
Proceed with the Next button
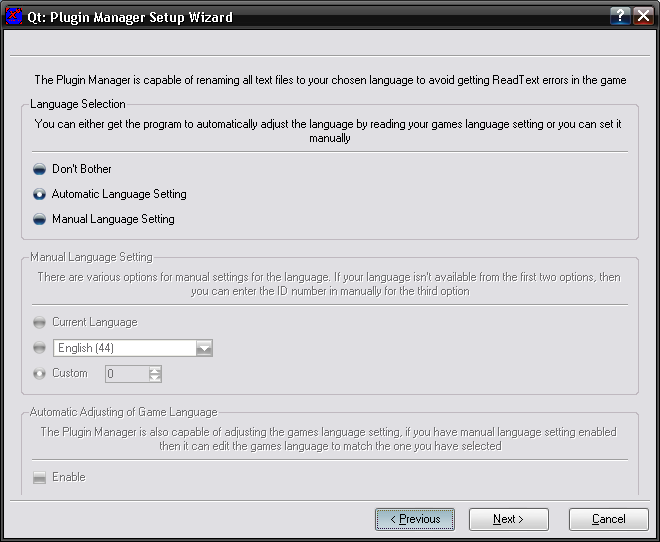click(x=509, y=519)
